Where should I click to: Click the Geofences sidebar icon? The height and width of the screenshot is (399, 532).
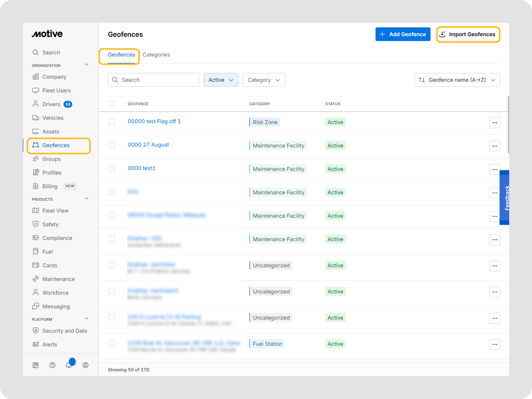pyautogui.click(x=36, y=145)
